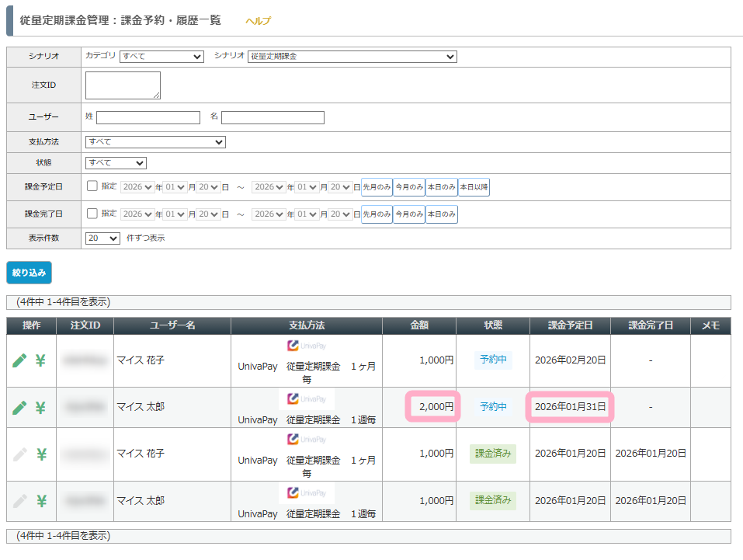Screen dimensions: 743x560
Task: Click the yen icon in the last 課金済み row
Action: click(x=41, y=501)
